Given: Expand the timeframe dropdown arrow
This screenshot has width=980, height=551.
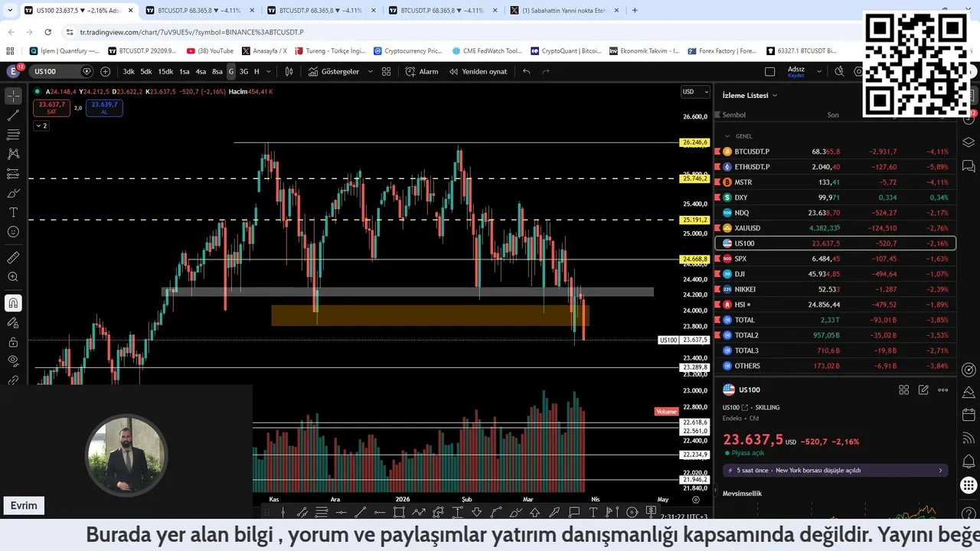Looking at the screenshot, I should point(269,71).
